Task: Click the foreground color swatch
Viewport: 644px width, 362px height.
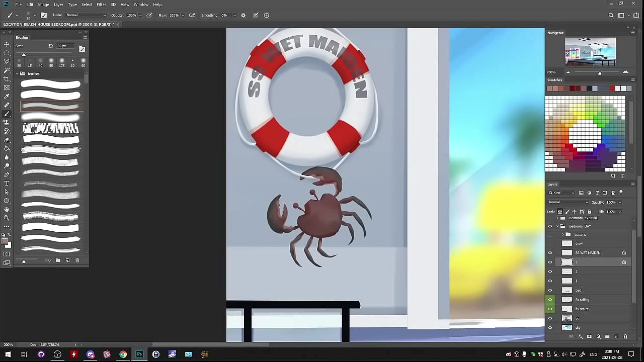Action: point(5,242)
